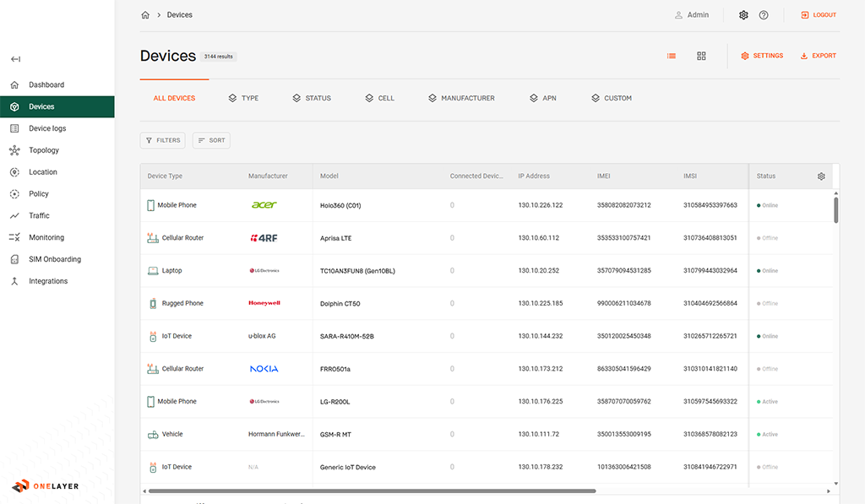Click the IP Address column header

point(534,176)
